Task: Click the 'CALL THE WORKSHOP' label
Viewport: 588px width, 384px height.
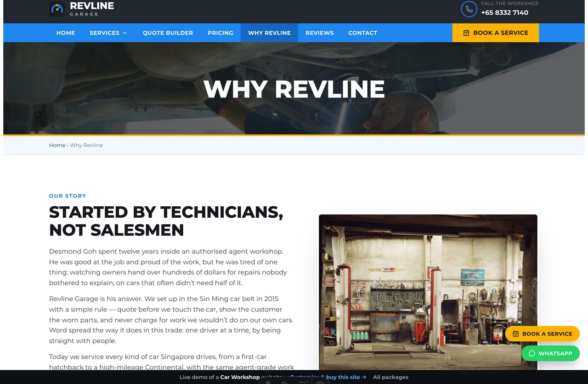Action: [510, 3]
